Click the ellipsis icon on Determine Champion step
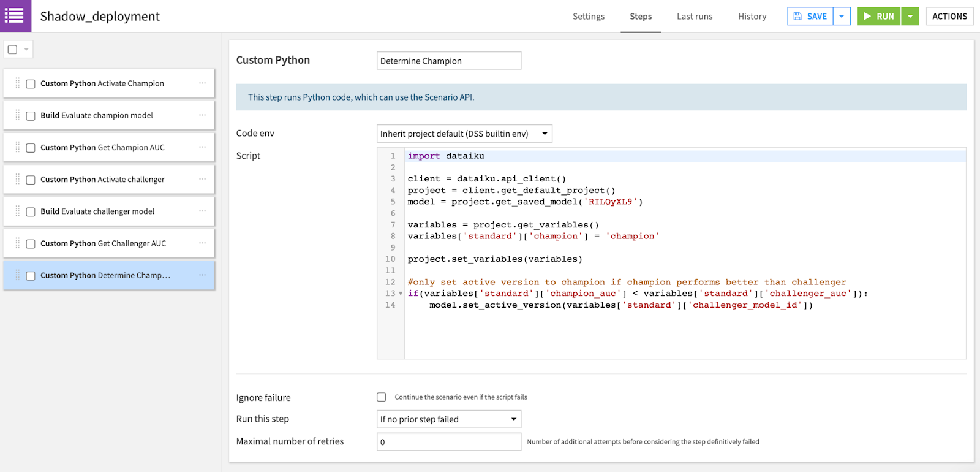 [x=202, y=275]
